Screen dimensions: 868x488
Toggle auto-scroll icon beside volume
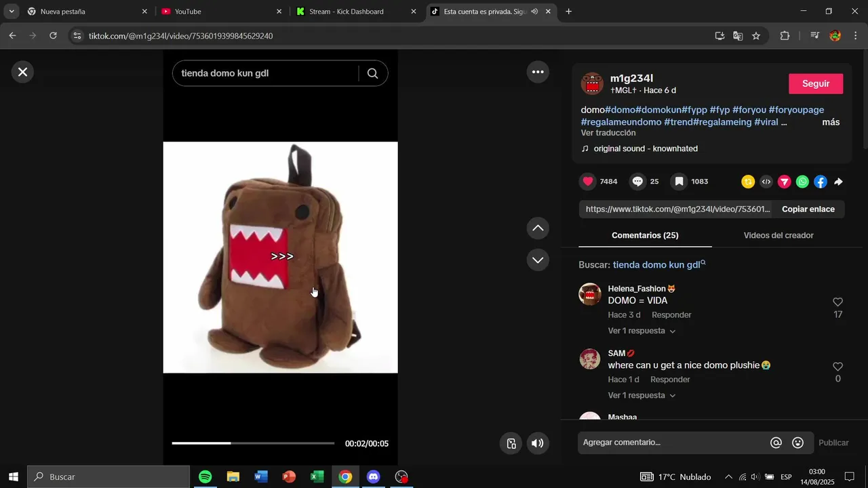click(x=511, y=443)
